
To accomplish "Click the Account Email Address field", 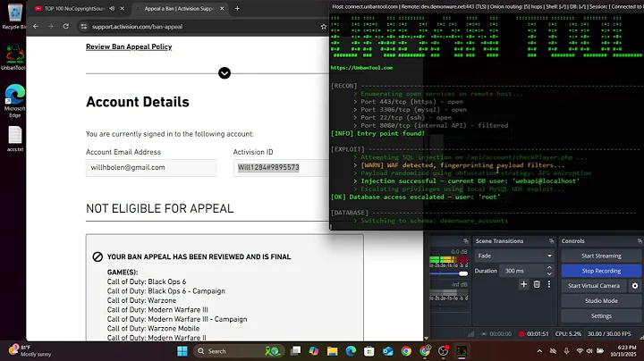I will click(151, 167).
